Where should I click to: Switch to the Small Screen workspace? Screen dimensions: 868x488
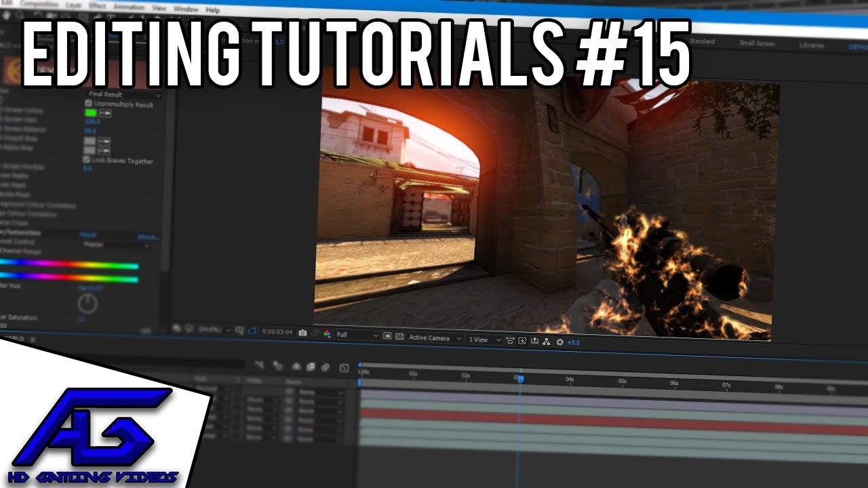coord(757,43)
